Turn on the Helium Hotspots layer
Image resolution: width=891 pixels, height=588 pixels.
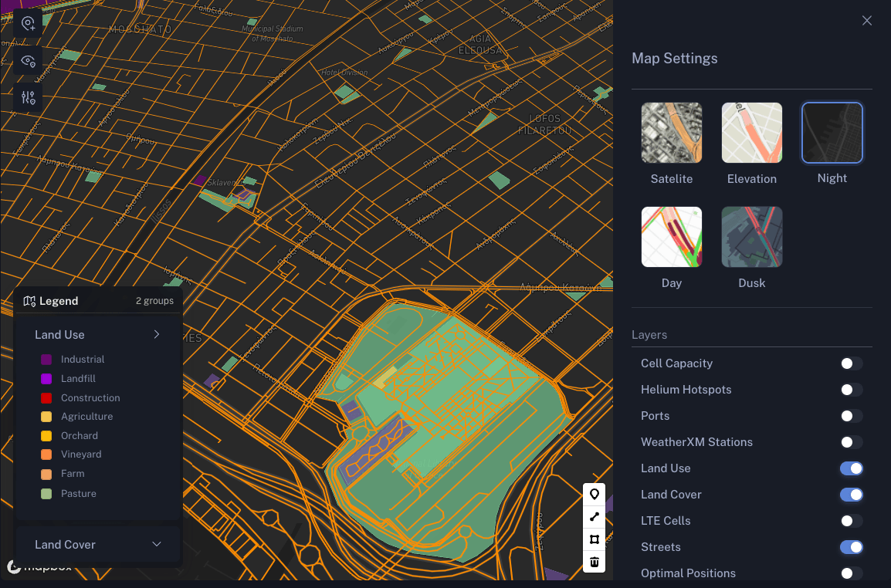(x=851, y=390)
